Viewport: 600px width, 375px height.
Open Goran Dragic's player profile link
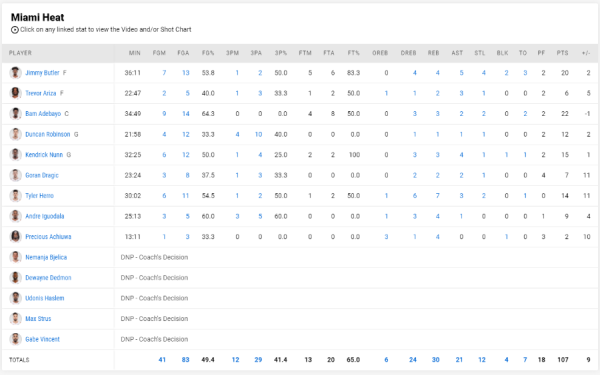(x=42, y=175)
